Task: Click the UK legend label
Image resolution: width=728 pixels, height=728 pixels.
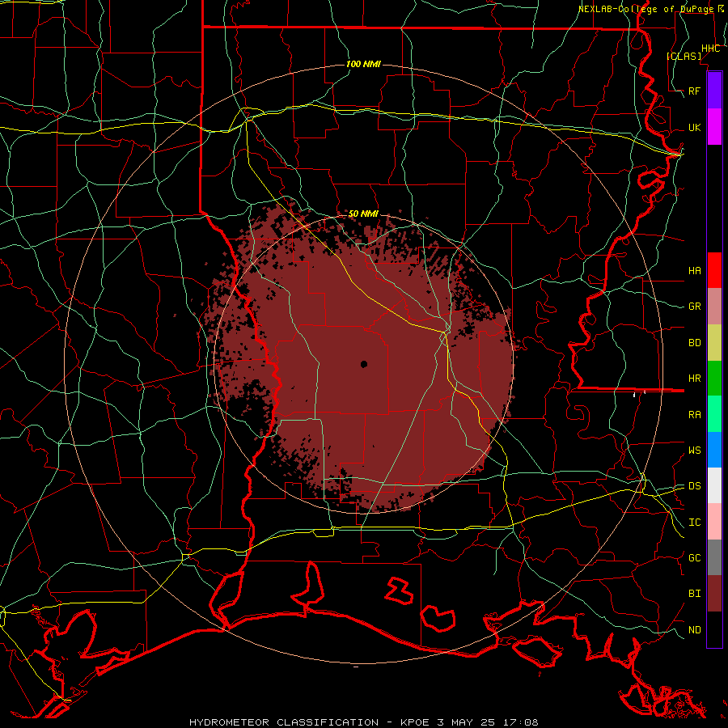Action: (694, 127)
